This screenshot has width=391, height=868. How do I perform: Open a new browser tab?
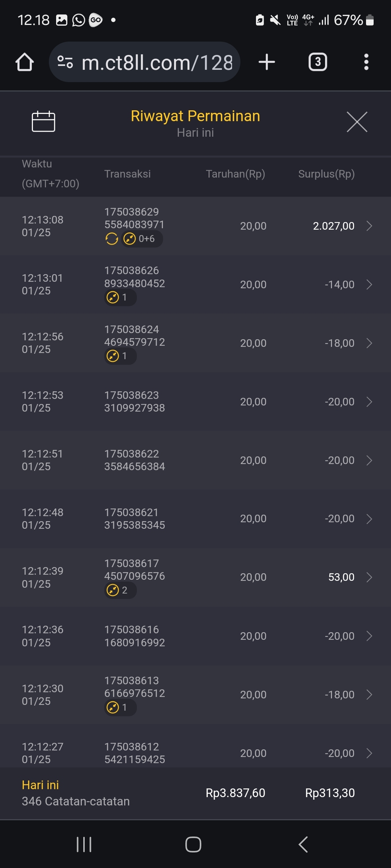tap(267, 62)
